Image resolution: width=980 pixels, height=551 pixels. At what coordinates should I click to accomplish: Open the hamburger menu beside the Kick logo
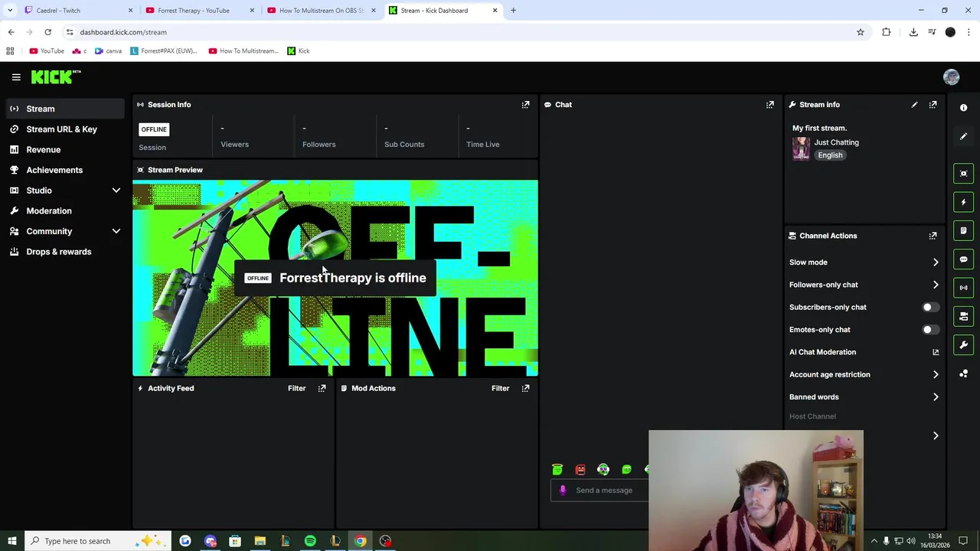click(16, 77)
